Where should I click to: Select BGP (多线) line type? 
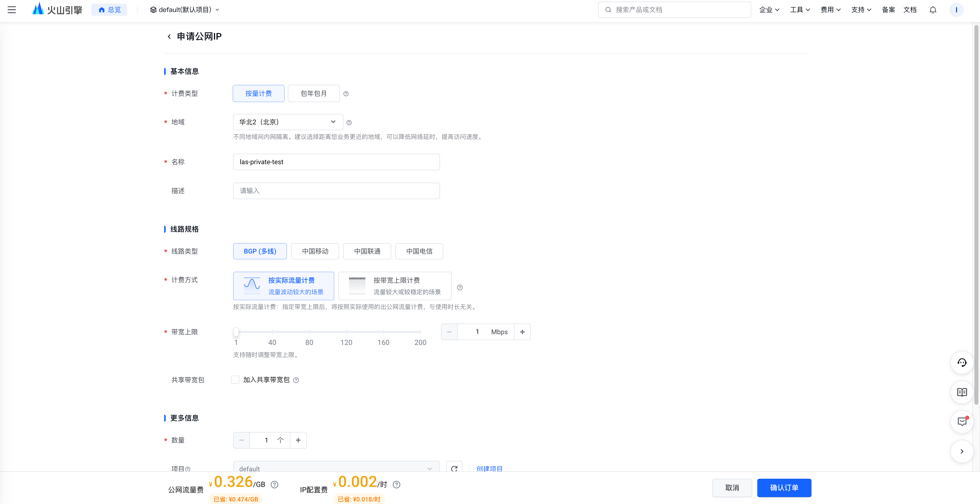[x=260, y=251]
